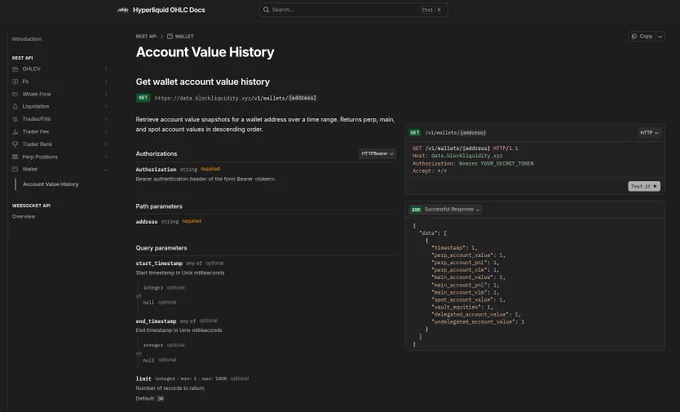Click the Authorization parameter name
This screenshot has width=680, height=412.
coord(156,170)
